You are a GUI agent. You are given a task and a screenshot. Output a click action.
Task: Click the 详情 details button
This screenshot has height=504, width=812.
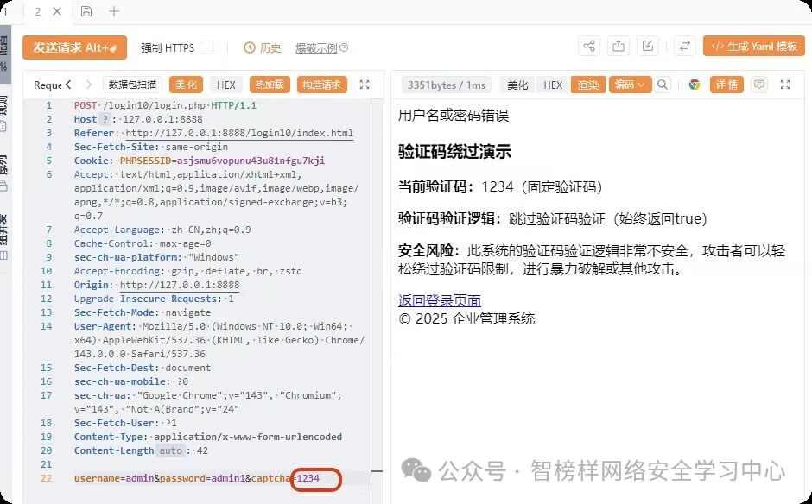[726, 85]
